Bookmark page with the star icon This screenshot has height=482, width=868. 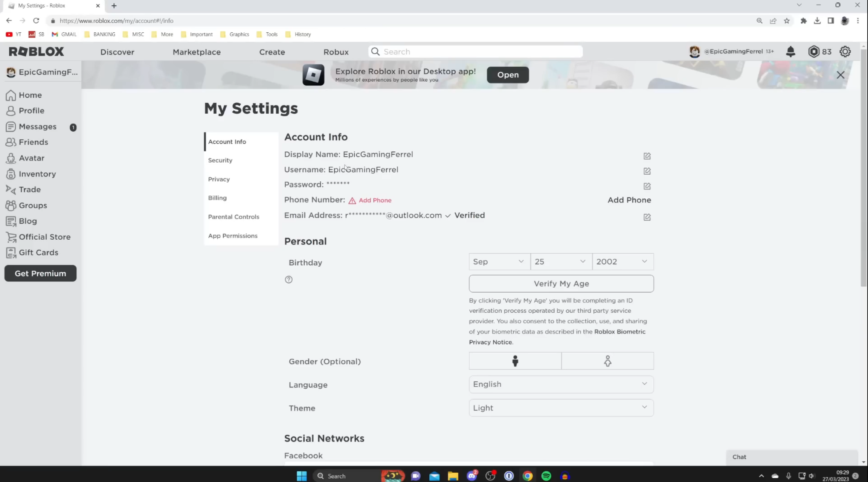[787, 21]
